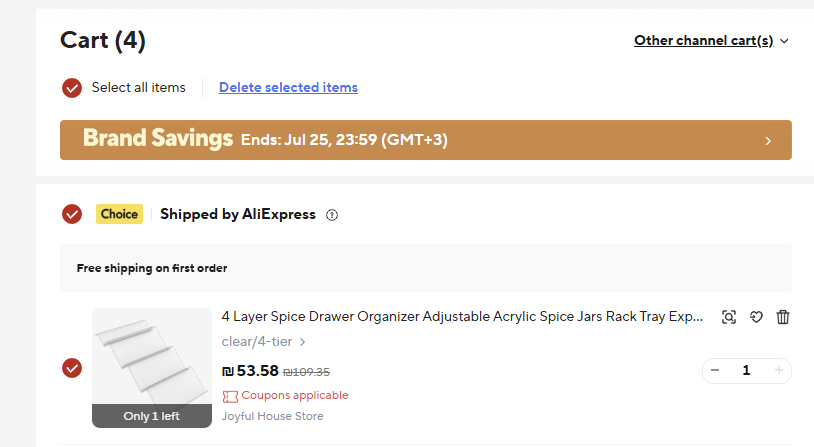Toggle the Select all items checkbox

[x=72, y=88]
